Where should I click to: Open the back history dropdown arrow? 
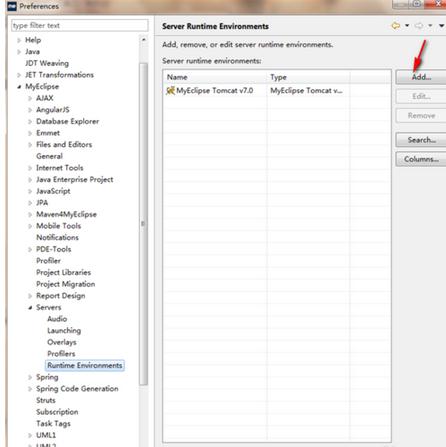[x=407, y=26]
